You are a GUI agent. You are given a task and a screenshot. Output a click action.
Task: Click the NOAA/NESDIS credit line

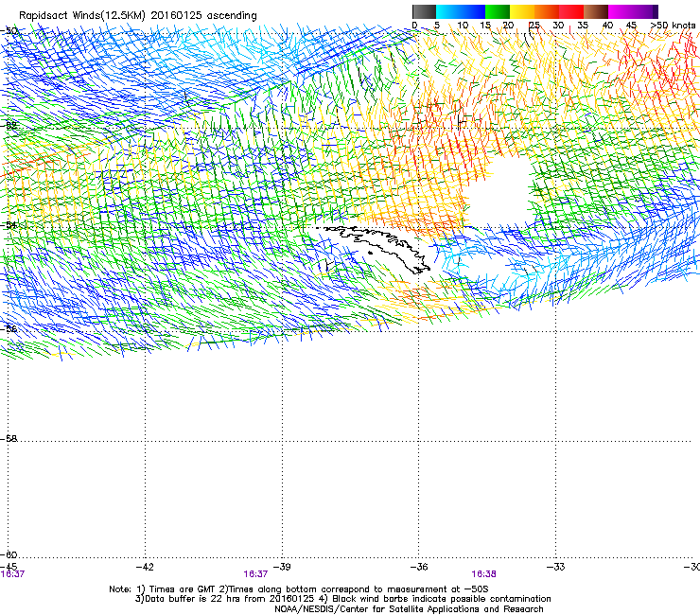(409, 609)
